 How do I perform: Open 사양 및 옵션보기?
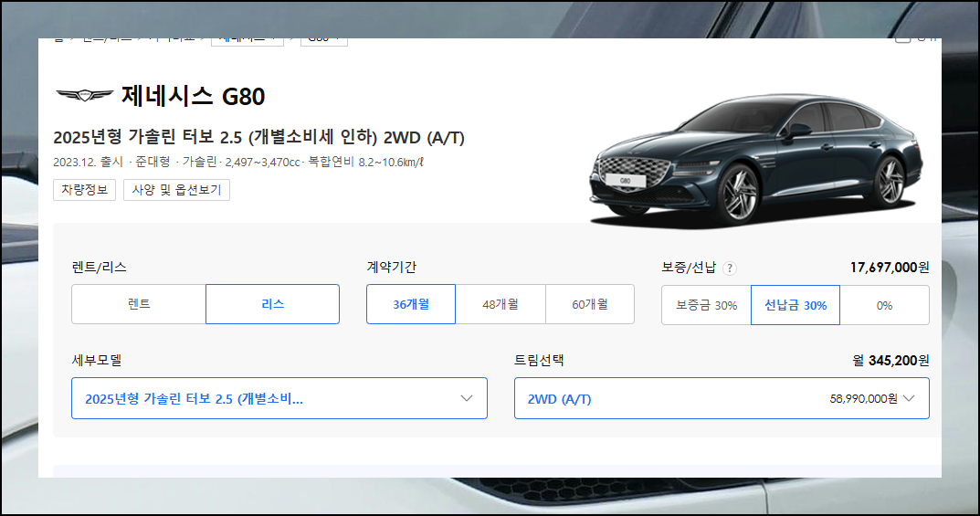[176, 190]
